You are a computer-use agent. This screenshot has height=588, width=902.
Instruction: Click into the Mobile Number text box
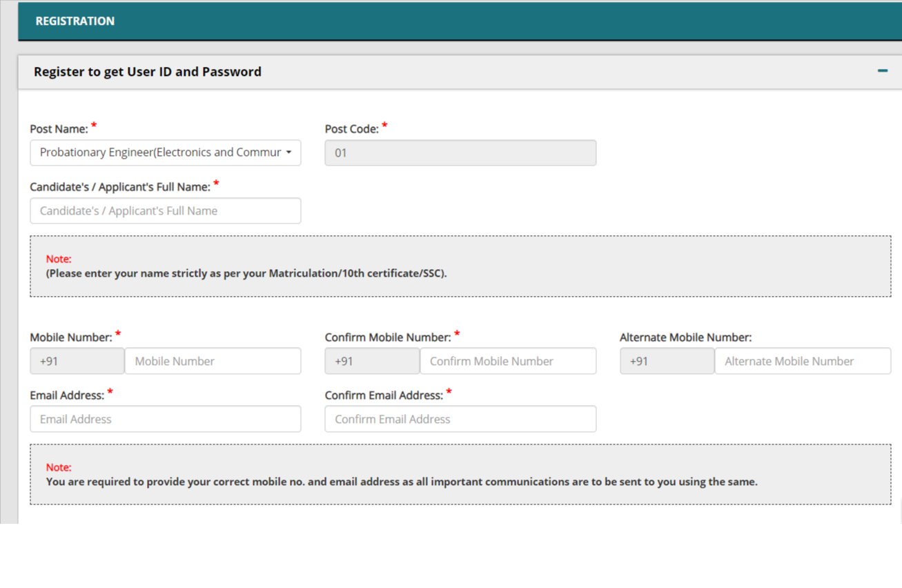[x=213, y=361]
